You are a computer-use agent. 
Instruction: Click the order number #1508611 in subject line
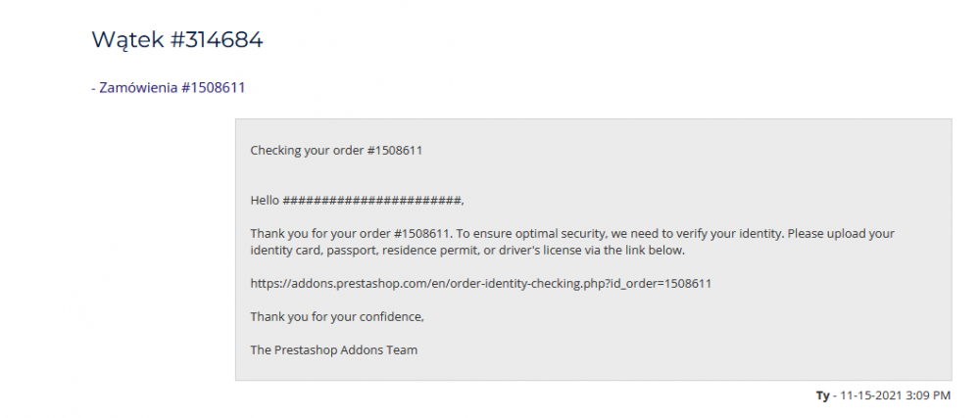pyautogui.click(x=395, y=150)
